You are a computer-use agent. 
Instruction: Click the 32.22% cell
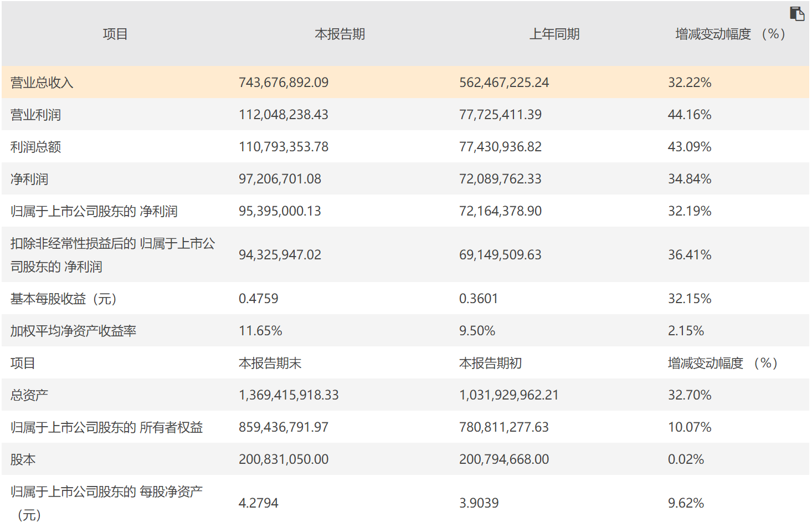coord(690,83)
